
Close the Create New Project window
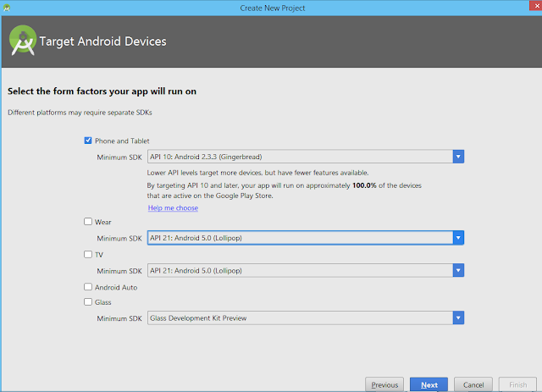536,6
